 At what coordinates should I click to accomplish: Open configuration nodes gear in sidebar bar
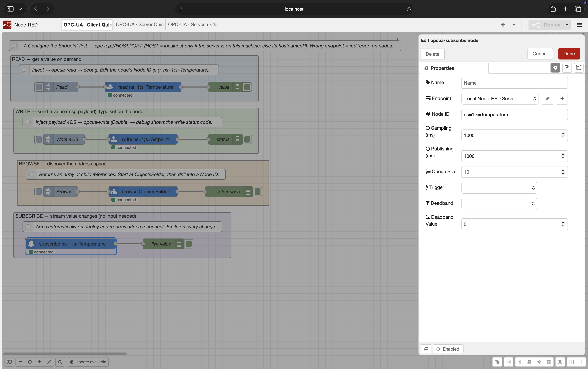pyautogui.click(x=539, y=362)
